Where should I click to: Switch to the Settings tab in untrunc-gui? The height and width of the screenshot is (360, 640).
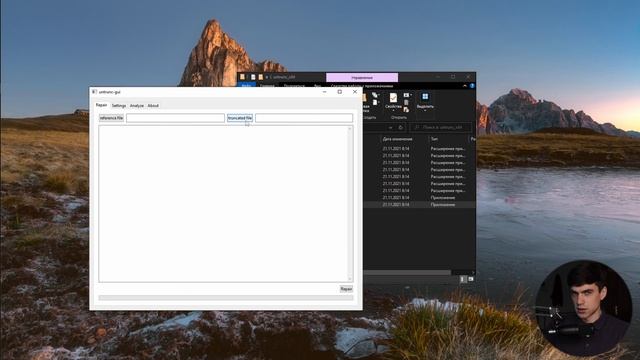(119, 106)
